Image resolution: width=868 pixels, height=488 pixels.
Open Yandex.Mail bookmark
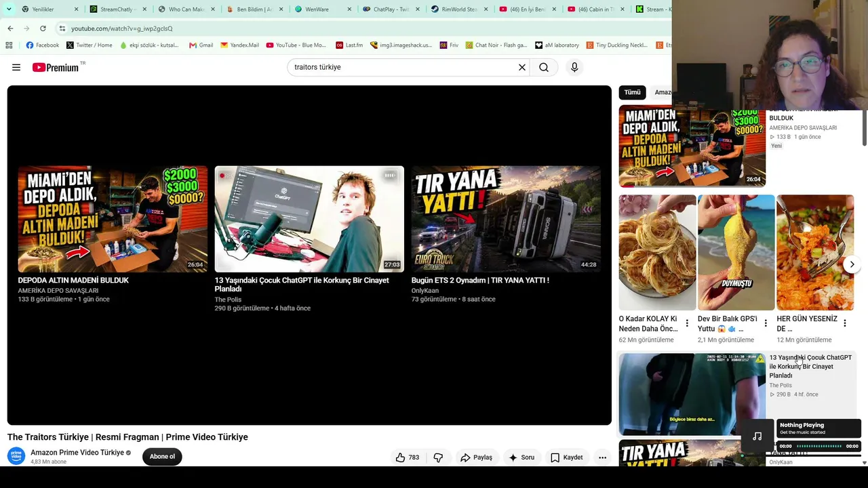pyautogui.click(x=239, y=45)
